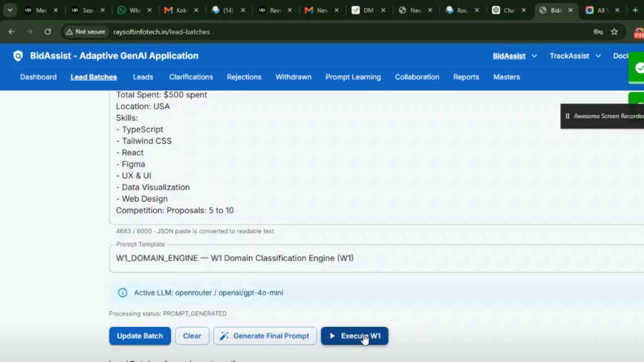644x362 pixels.
Task: Pause the Awesome Screen Recorder
Action: (x=567, y=116)
